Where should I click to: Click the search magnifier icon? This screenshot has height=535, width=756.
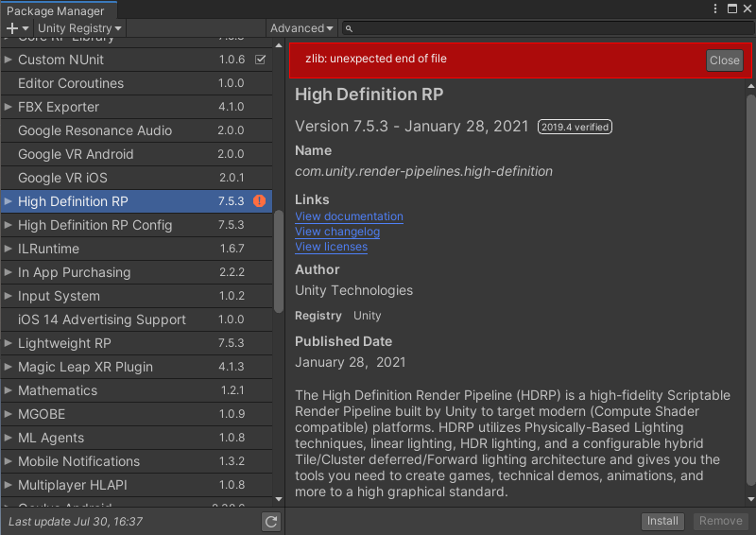coord(349,29)
